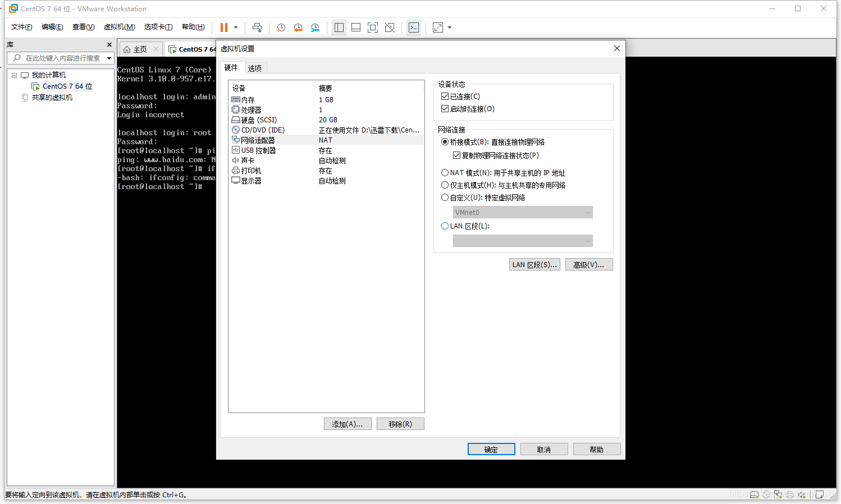841x504 pixels.
Task: Select 仅主机模式(H) radio button
Action: 445,185
